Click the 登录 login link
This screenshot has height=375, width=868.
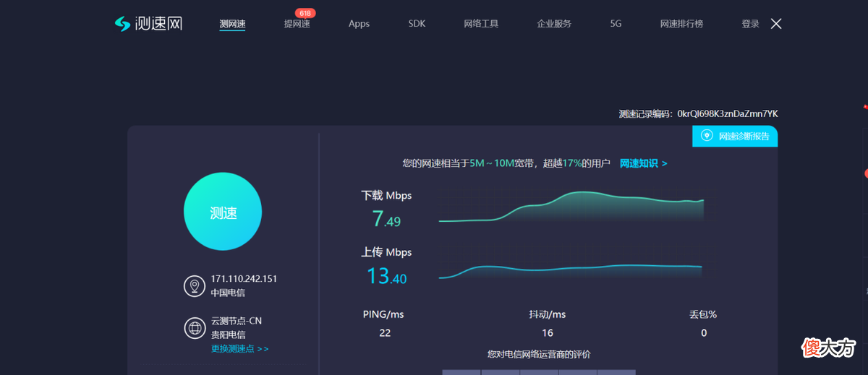750,24
